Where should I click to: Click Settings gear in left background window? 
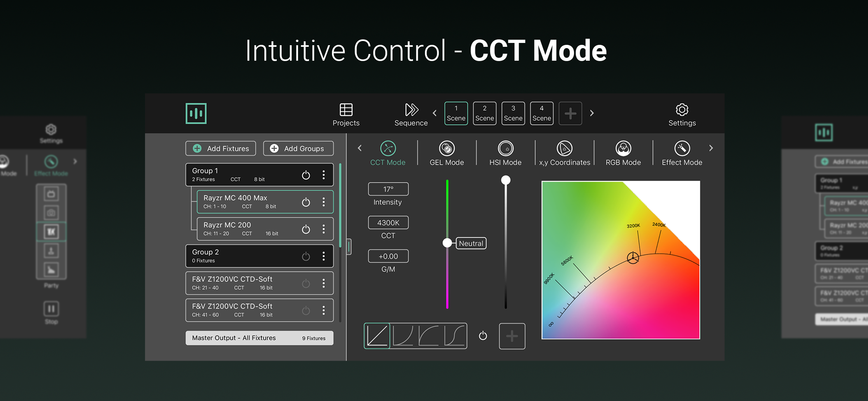[51, 133]
